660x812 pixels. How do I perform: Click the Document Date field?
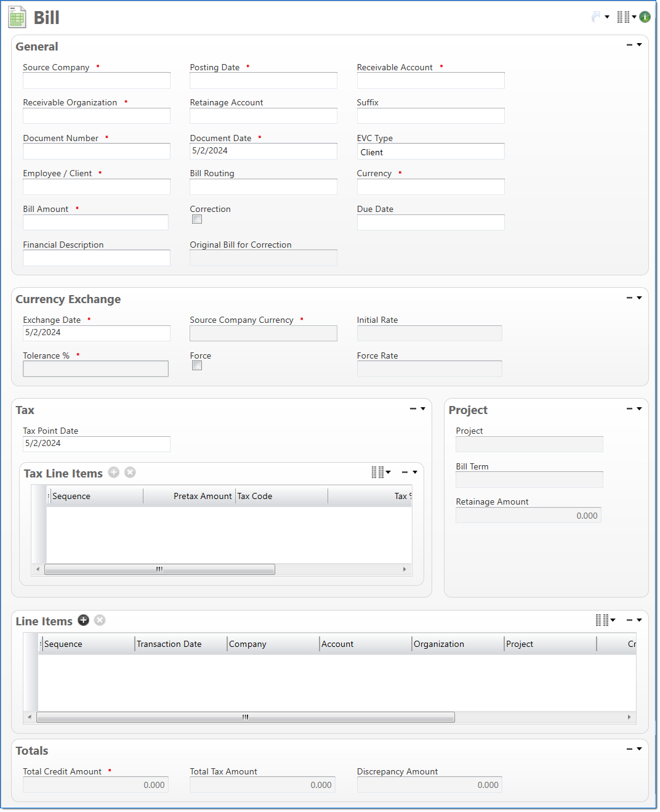tap(263, 152)
